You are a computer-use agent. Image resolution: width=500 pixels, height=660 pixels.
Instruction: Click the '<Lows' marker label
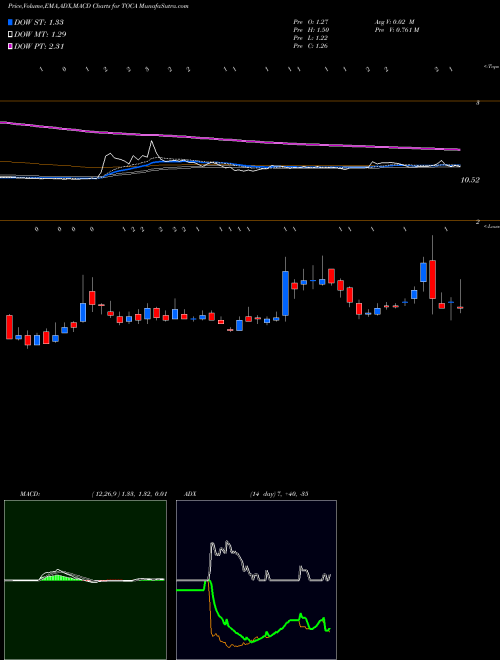(491, 227)
